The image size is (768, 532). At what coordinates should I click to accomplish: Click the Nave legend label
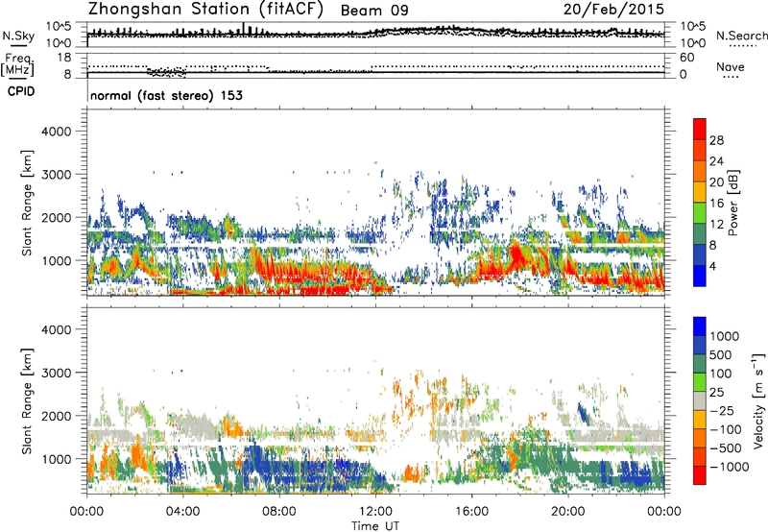coord(731,66)
